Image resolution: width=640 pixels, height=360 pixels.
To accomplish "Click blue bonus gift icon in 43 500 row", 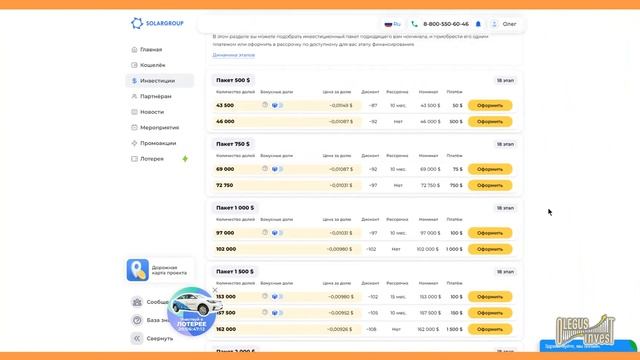I will (275, 105).
